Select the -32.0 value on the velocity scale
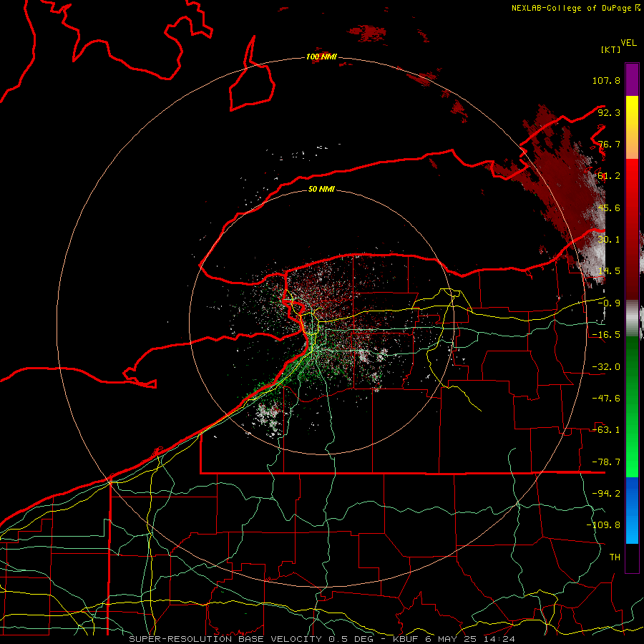Screen dimensions: 644x644 coord(606,367)
